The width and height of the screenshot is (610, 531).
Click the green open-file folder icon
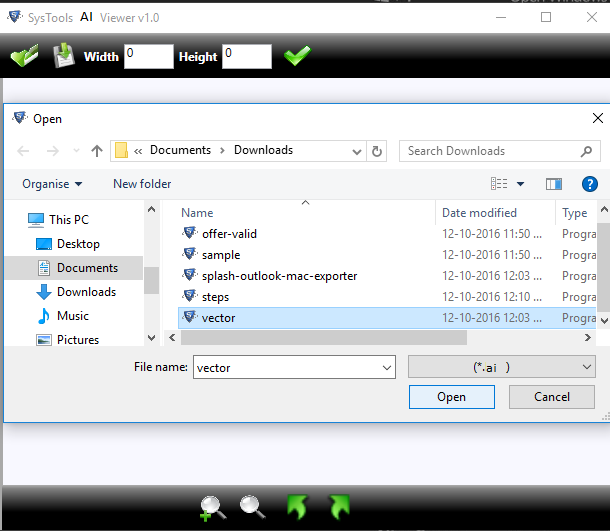[x=25, y=56]
